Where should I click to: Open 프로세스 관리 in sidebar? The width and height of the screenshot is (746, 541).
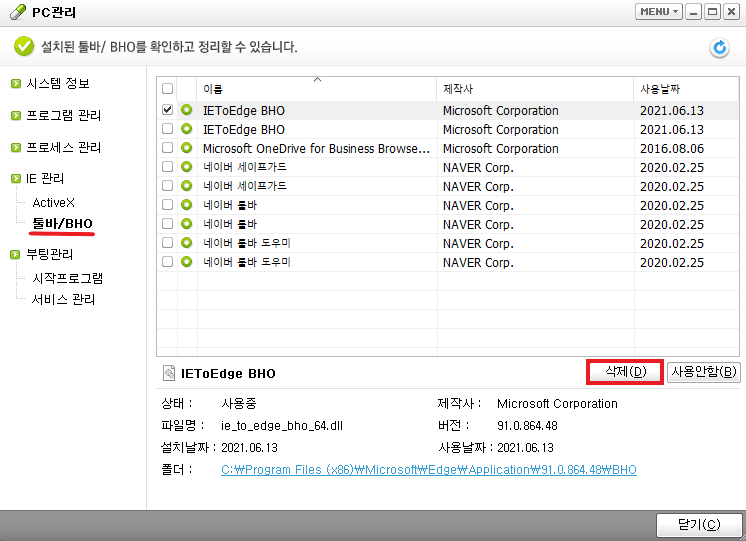click(x=63, y=148)
